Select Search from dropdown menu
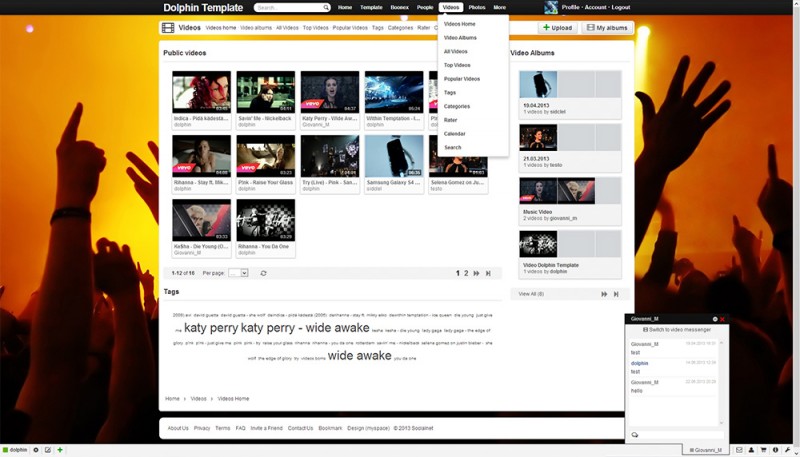Image resolution: width=800 pixels, height=457 pixels. coord(453,148)
